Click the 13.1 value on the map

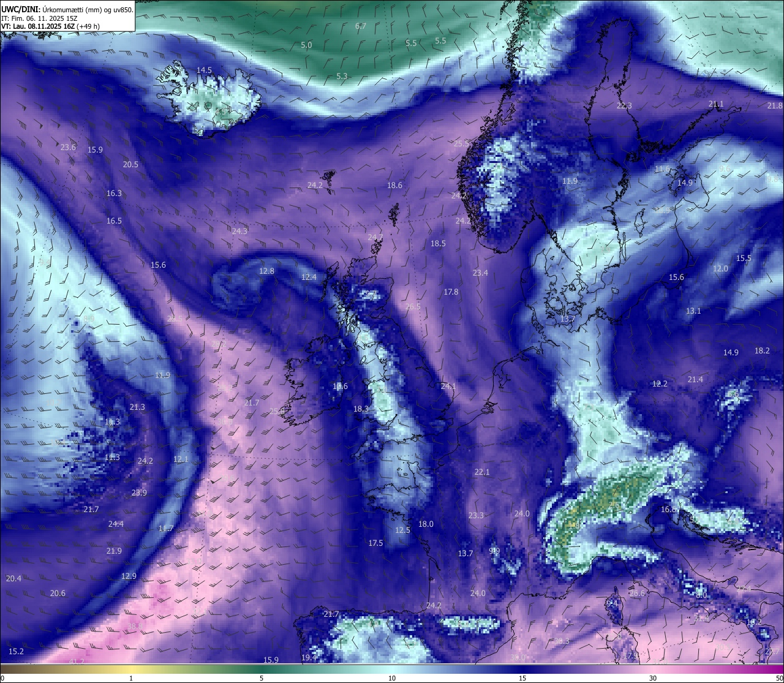click(693, 311)
